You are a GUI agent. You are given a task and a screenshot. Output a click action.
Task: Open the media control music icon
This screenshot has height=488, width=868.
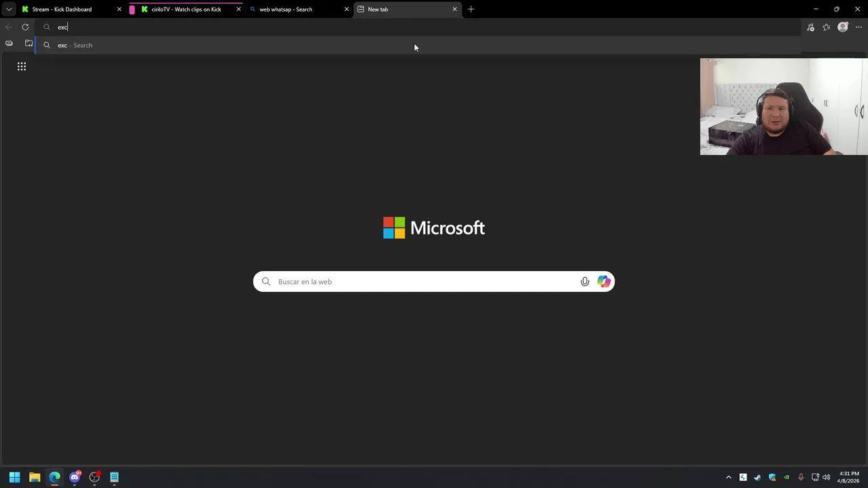point(810,27)
